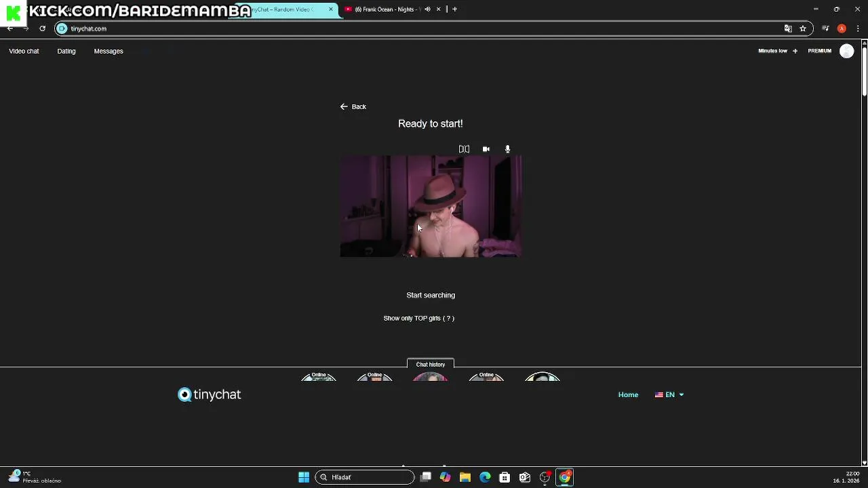Screen dimensions: 868x488
Task: Open the weather widget on taskbar
Action: coord(34,477)
